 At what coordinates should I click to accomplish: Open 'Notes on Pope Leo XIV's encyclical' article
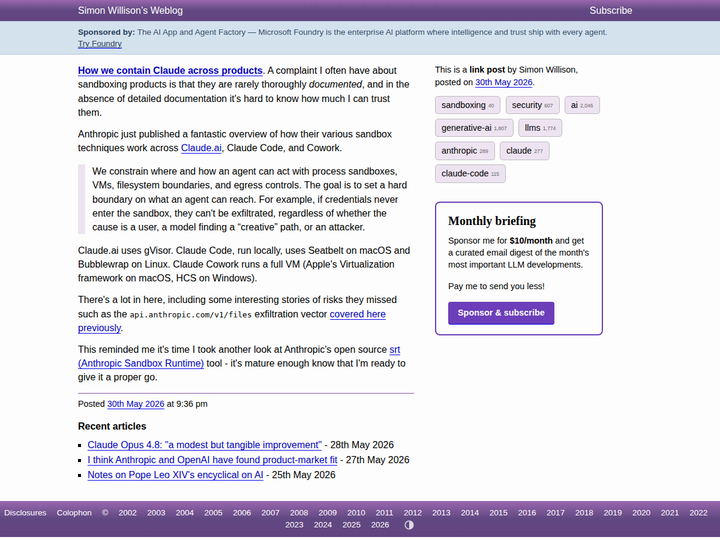click(x=175, y=475)
